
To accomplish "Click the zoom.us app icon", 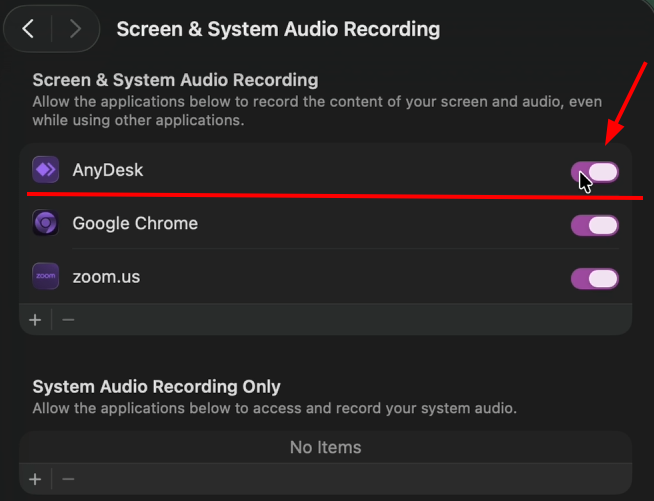I will click(x=46, y=277).
